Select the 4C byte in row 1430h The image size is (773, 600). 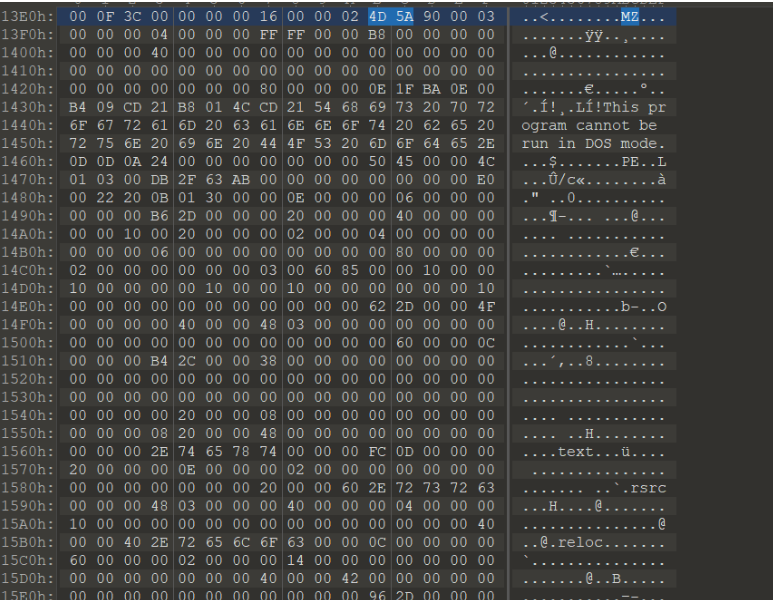tap(241, 107)
